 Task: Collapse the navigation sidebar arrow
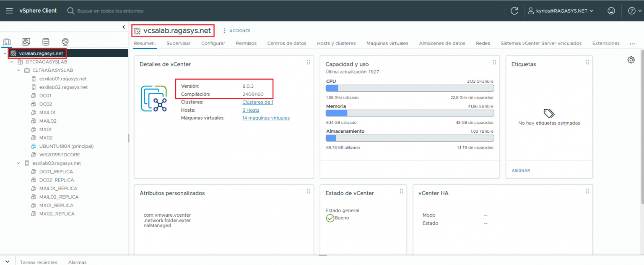point(124,27)
